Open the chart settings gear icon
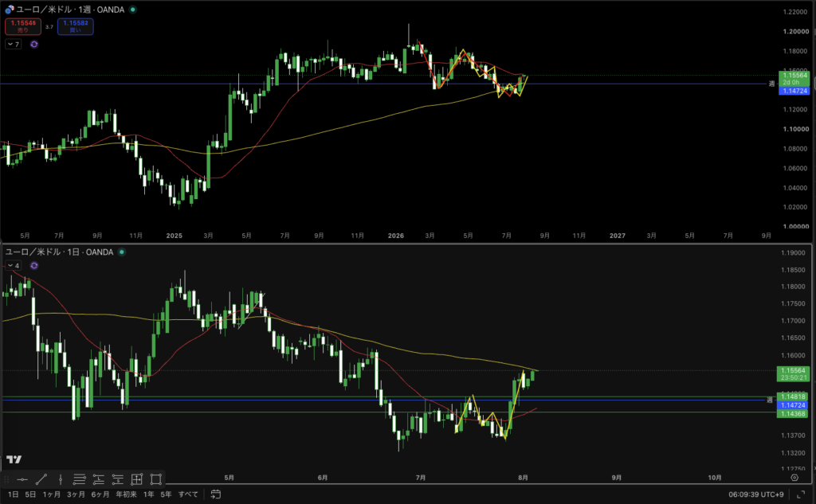This screenshot has width=816, height=504. point(794,478)
